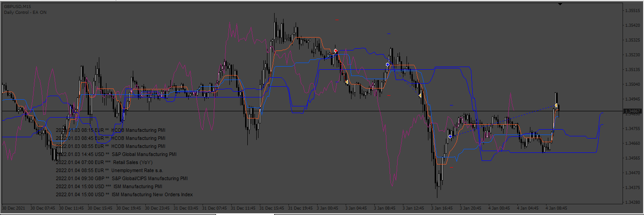Click the 1.34945 price axis label
Screen dimensions: 644x215
click(x=633, y=99)
